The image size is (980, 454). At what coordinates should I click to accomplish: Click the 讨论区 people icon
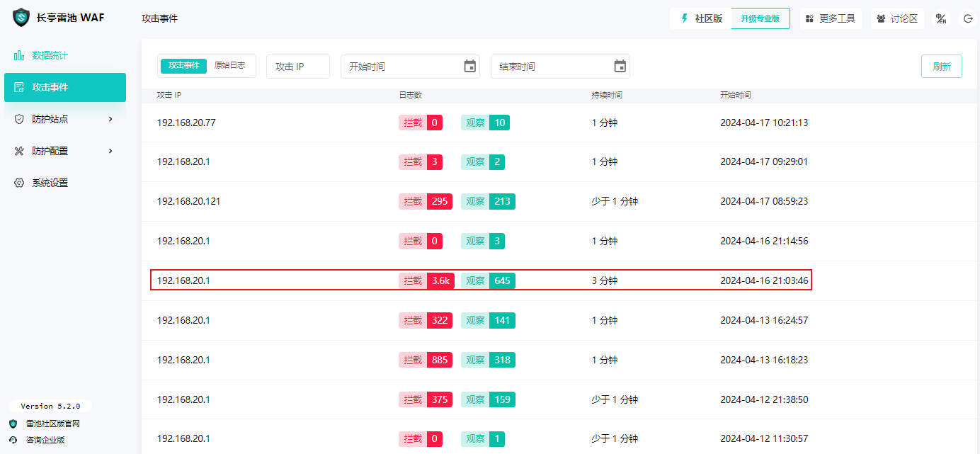pos(881,19)
